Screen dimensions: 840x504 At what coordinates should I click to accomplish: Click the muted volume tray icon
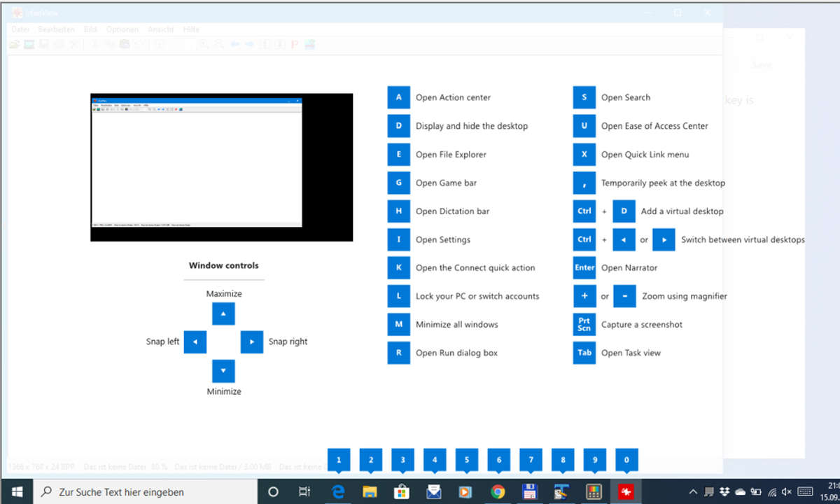pyautogui.click(x=787, y=491)
